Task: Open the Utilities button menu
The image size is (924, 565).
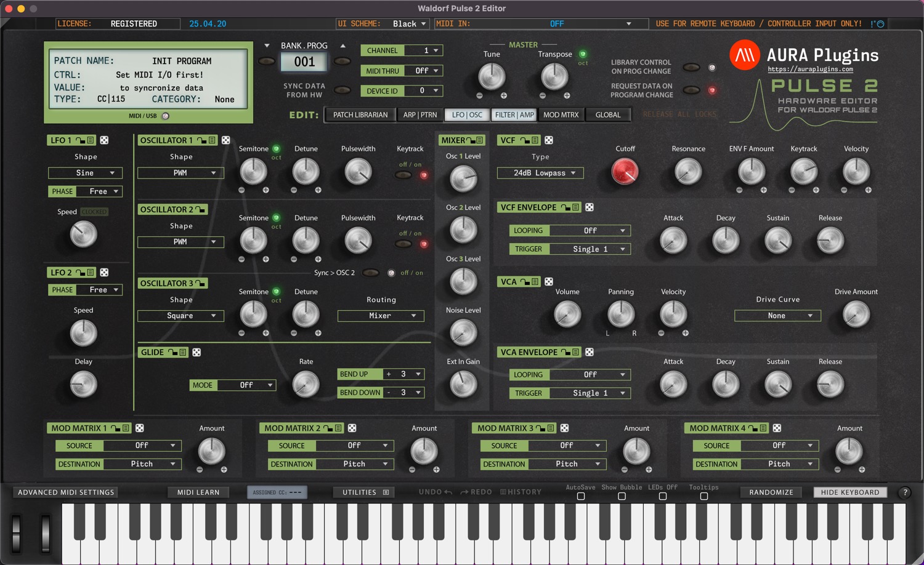Action: [x=365, y=492]
